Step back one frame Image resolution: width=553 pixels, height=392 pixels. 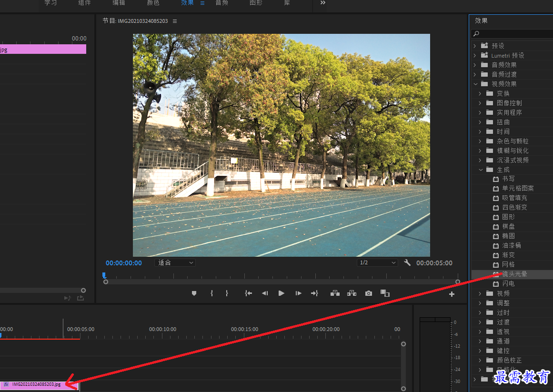click(x=265, y=293)
